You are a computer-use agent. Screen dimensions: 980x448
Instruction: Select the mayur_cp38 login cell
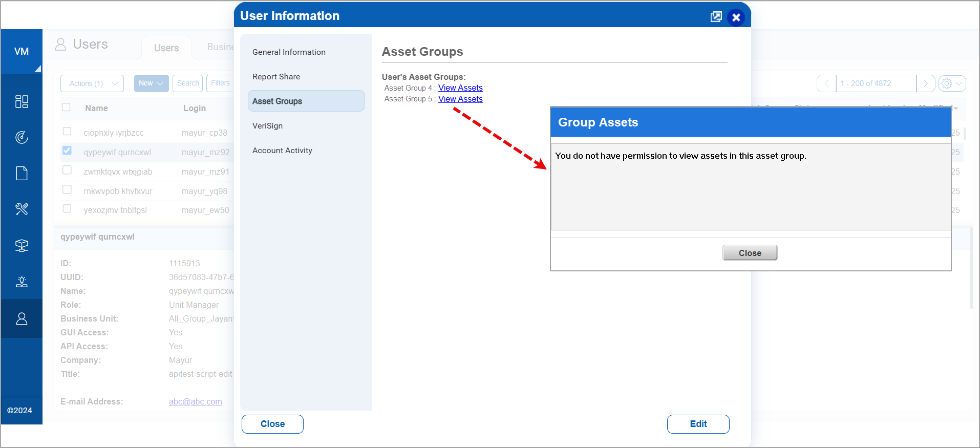pos(204,133)
